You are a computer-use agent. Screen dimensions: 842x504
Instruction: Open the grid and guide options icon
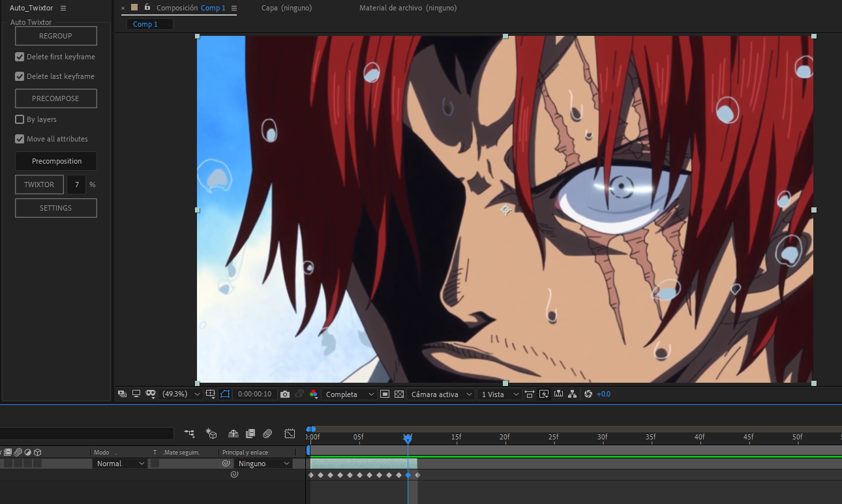tap(210, 394)
